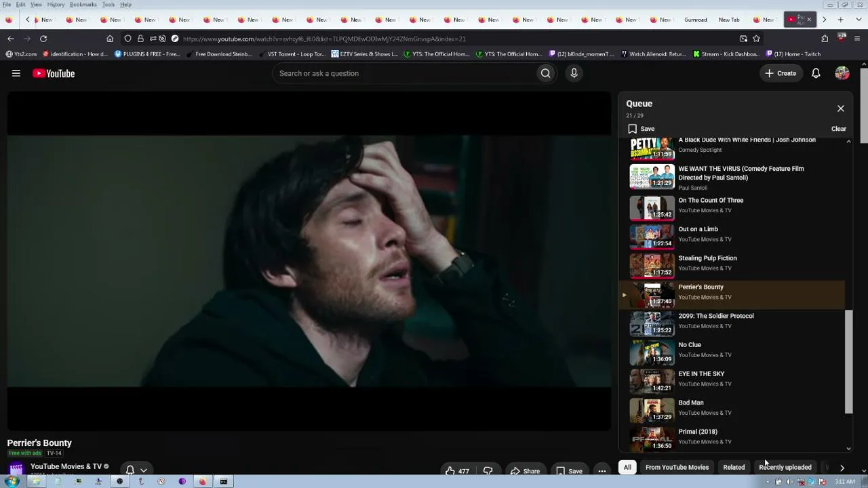Image resolution: width=868 pixels, height=488 pixels.
Task: Click the Create button
Action: (x=781, y=73)
